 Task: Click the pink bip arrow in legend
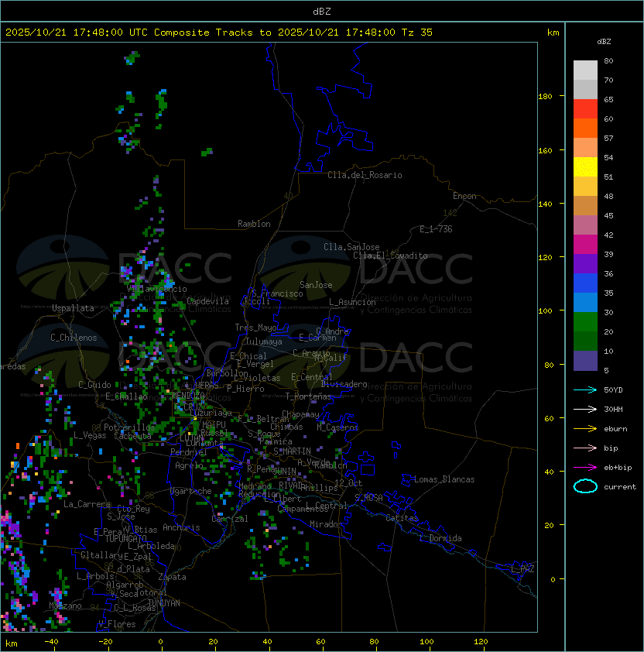585,448
